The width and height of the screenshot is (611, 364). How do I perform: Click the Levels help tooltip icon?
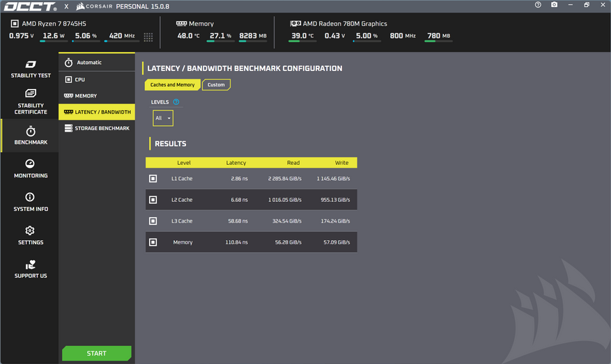click(x=176, y=102)
